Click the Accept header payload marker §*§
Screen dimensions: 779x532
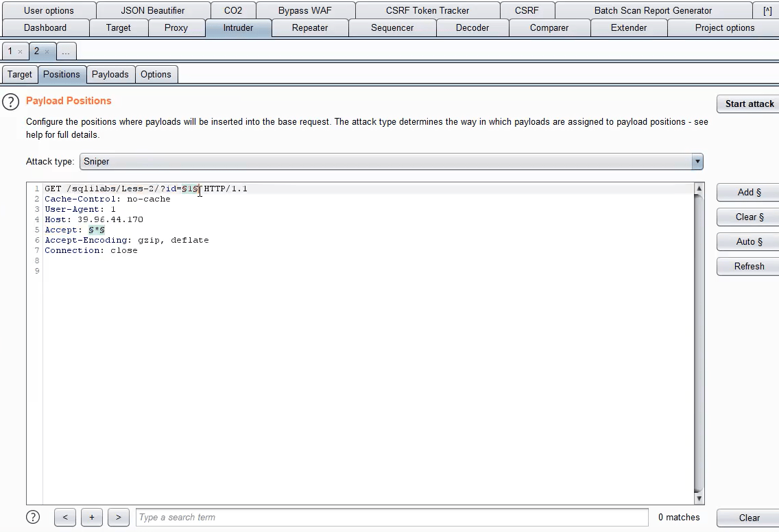[97, 230]
